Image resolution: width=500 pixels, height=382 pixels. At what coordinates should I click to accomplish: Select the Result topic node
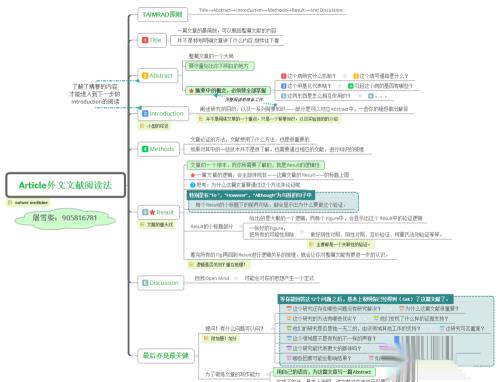pyautogui.click(x=159, y=212)
